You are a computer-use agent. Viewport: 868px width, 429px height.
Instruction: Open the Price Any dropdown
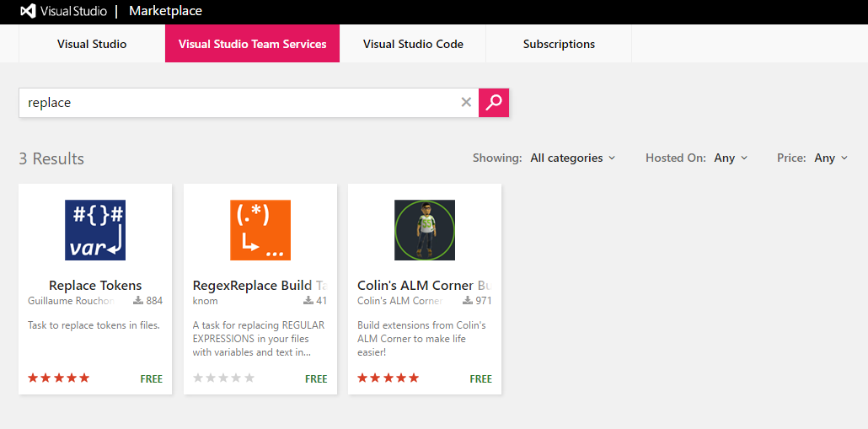[831, 158]
